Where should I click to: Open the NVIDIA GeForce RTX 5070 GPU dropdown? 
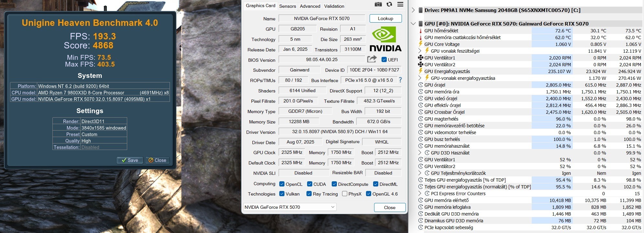click(290, 207)
